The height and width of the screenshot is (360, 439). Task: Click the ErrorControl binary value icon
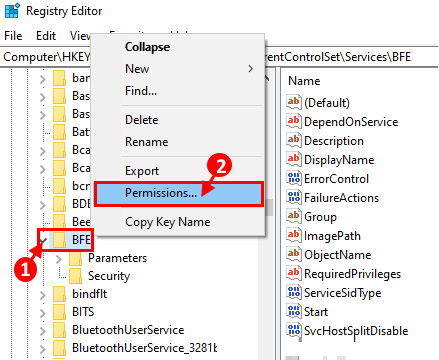[294, 178]
